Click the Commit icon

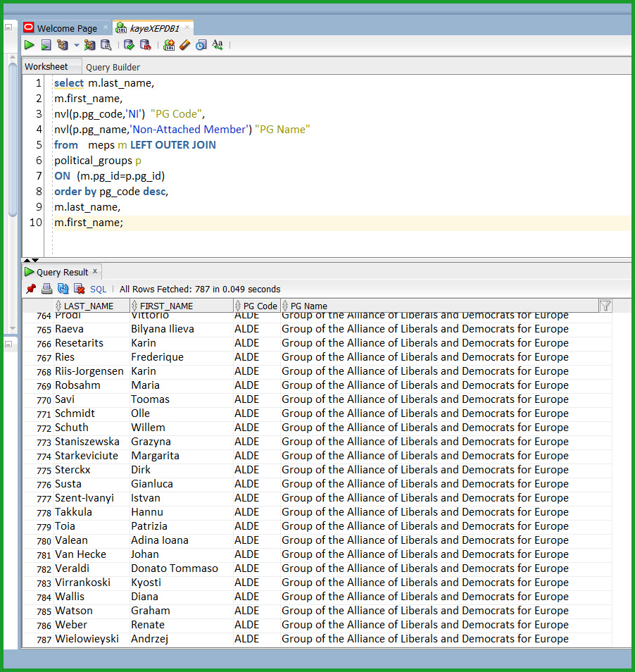click(x=128, y=44)
